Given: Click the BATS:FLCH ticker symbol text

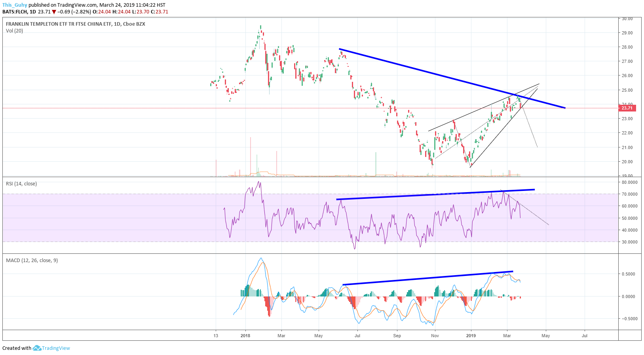Looking at the screenshot, I should point(15,11).
